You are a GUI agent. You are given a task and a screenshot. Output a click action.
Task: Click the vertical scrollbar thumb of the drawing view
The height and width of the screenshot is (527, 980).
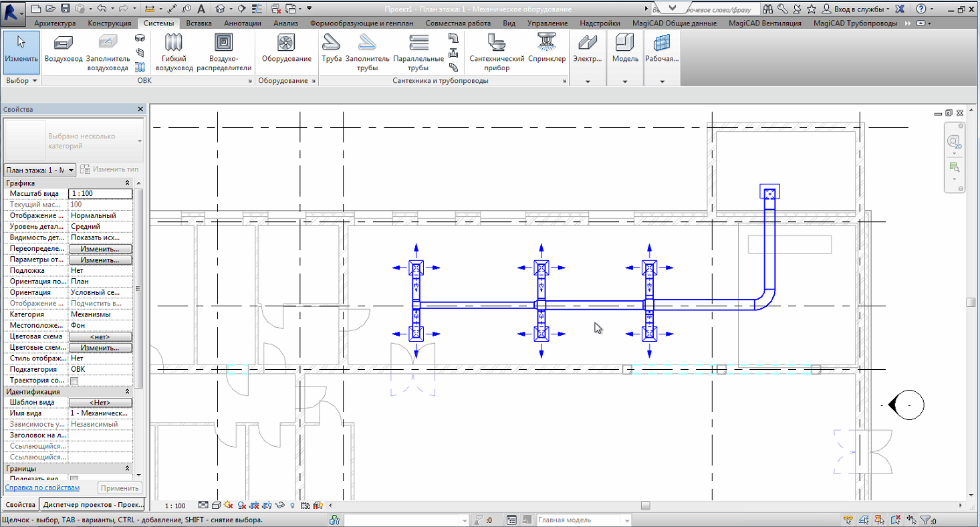[x=970, y=302]
